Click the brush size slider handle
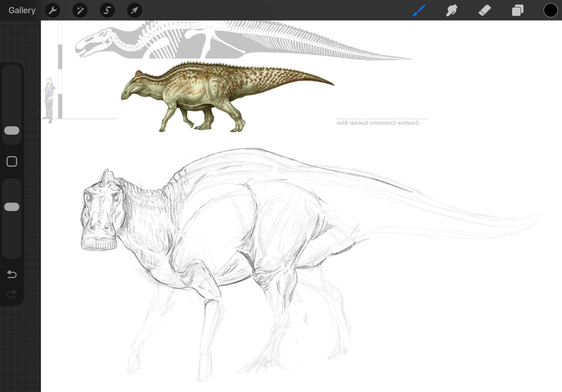Screen dimensions: 562x392 click(x=12, y=131)
